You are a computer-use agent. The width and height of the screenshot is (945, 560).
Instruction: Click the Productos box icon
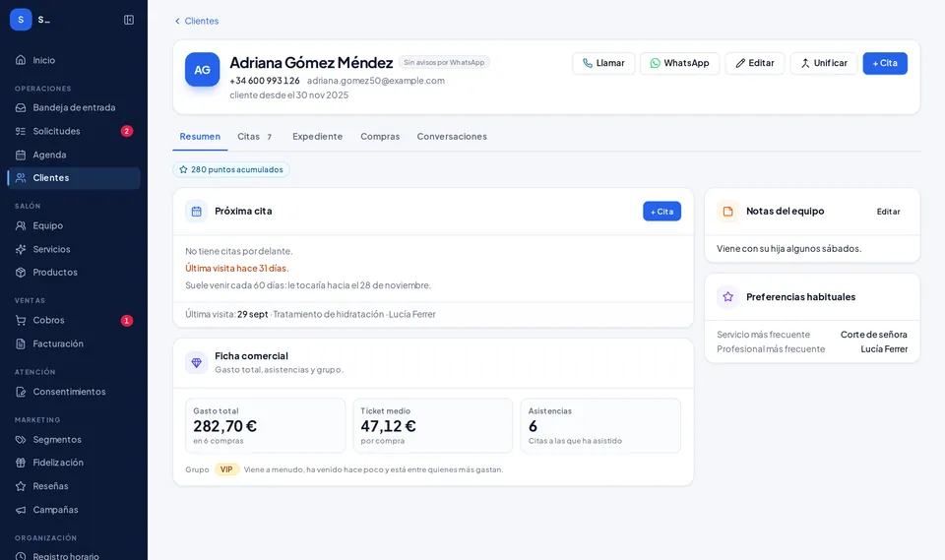tap(21, 273)
